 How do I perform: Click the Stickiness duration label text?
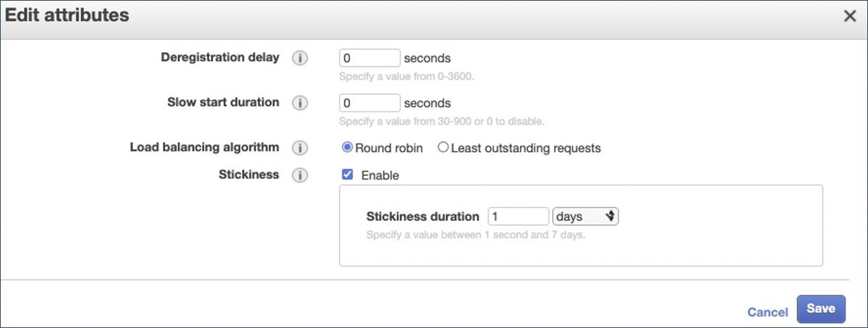click(422, 216)
